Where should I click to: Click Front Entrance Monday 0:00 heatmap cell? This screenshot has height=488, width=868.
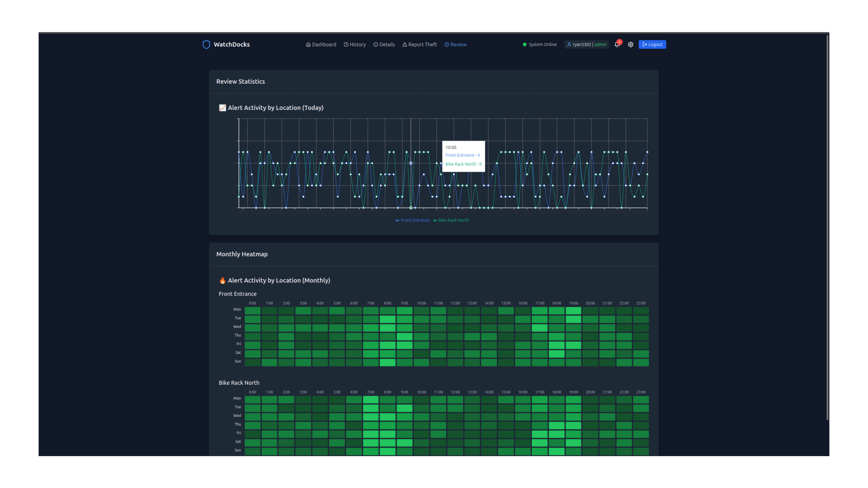[x=252, y=310]
